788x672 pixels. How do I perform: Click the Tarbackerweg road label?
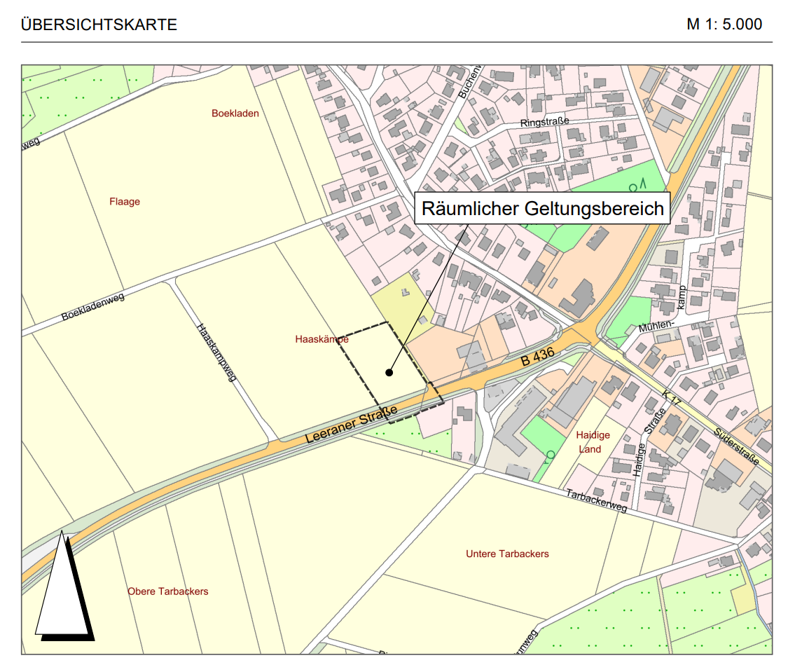click(596, 500)
